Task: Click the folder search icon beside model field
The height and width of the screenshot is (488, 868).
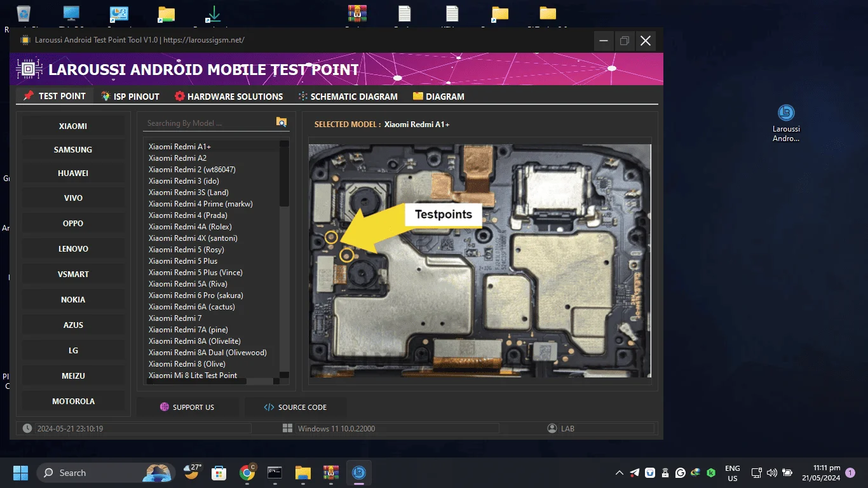Action: 281,122
